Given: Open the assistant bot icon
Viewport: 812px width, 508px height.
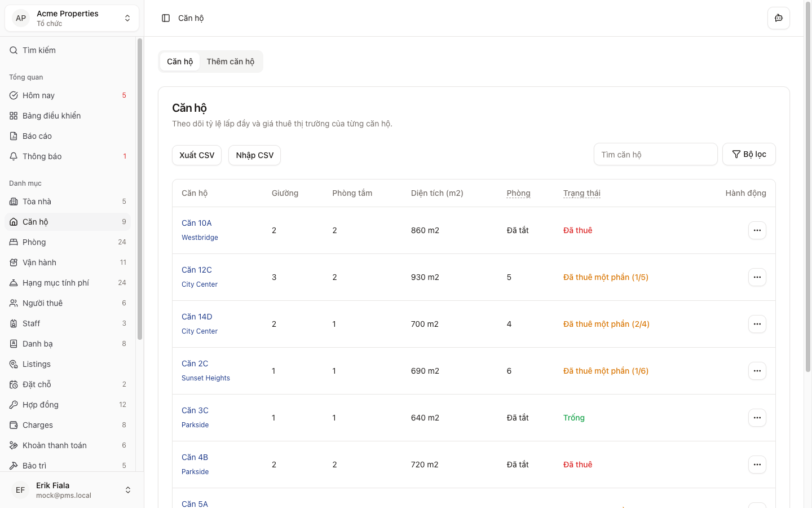Looking at the screenshot, I should coord(778,18).
